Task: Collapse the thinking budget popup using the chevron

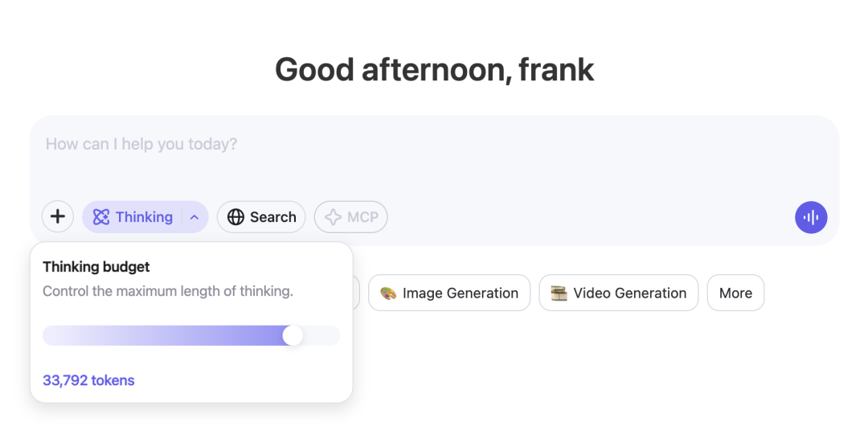Action: pos(194,218)
